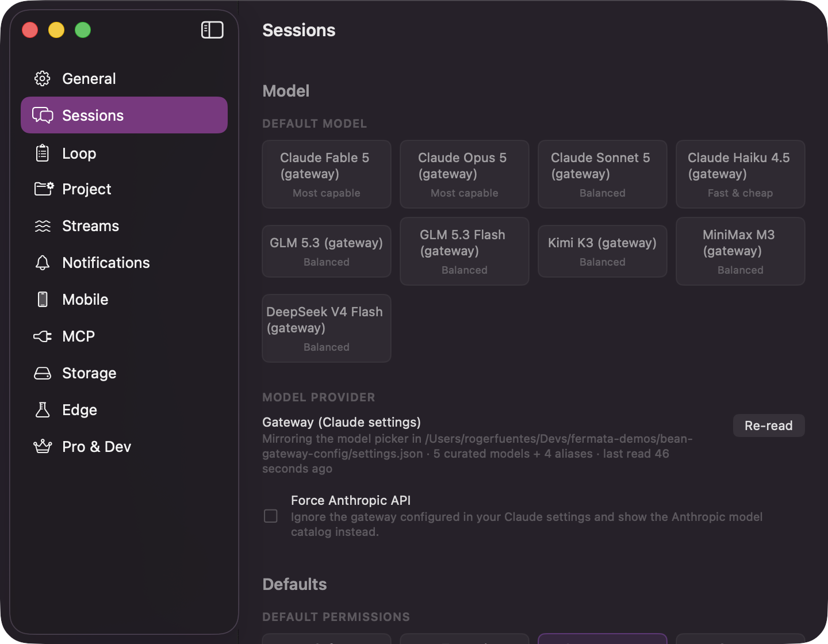Viewport: 828px width, 644px height.
Task: Open the Storage settings label
Action: pyautogui.click(x=89, y=373)
